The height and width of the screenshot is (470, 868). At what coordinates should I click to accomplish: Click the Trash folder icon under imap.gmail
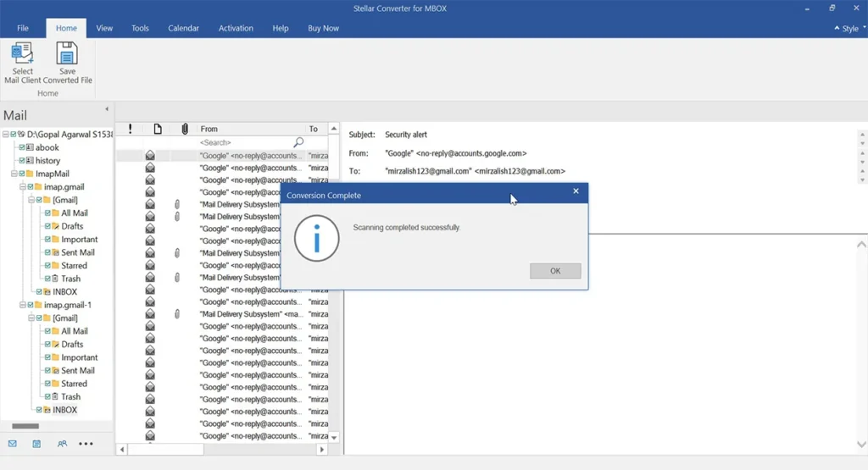(x=55, y=279)
